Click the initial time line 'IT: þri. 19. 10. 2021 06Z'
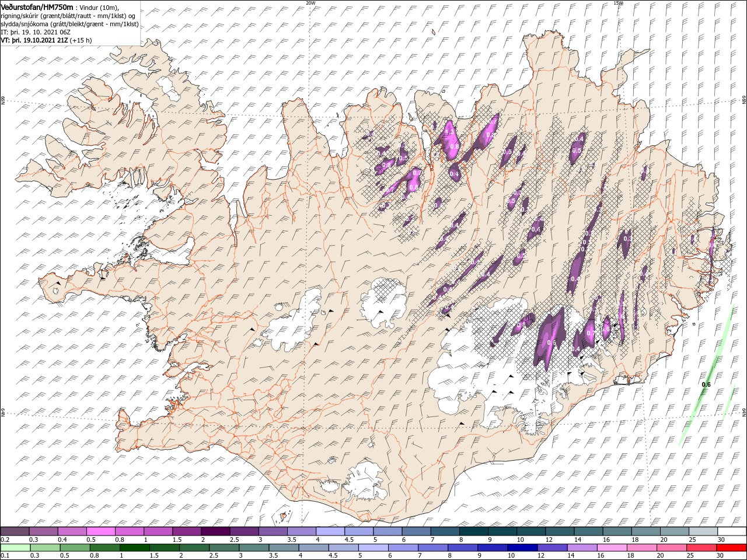This screenshot has width=747, height=560. pos(34,32)
